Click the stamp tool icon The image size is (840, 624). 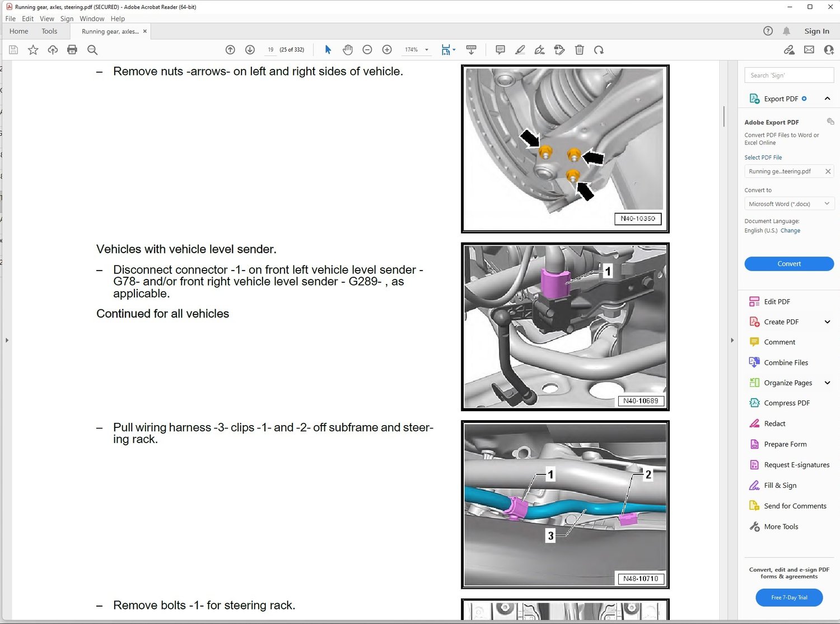click(559, 50)
